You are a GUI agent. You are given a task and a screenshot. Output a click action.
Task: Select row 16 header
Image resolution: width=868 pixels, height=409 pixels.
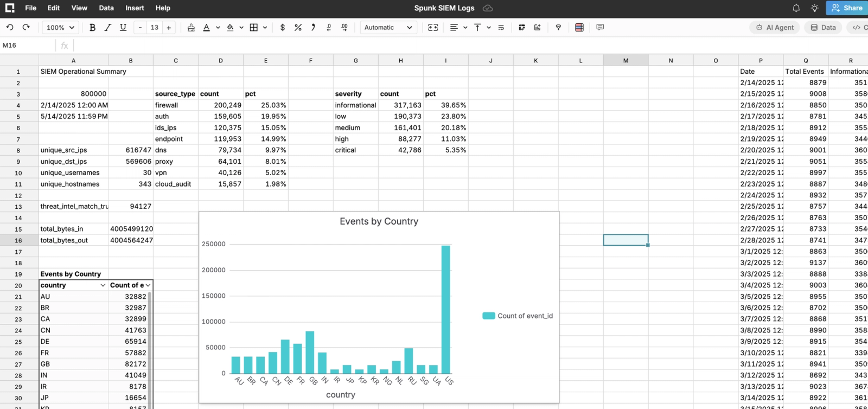18,240
